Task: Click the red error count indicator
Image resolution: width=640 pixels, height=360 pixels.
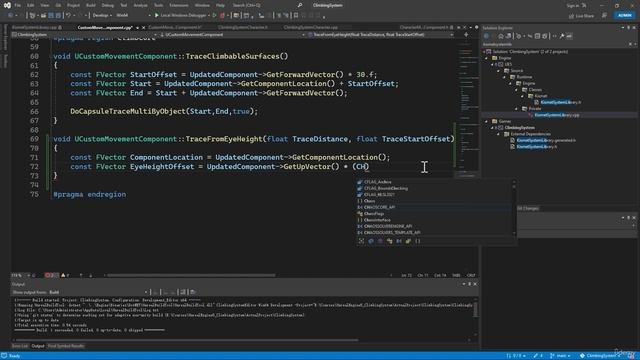Action: 50,276
